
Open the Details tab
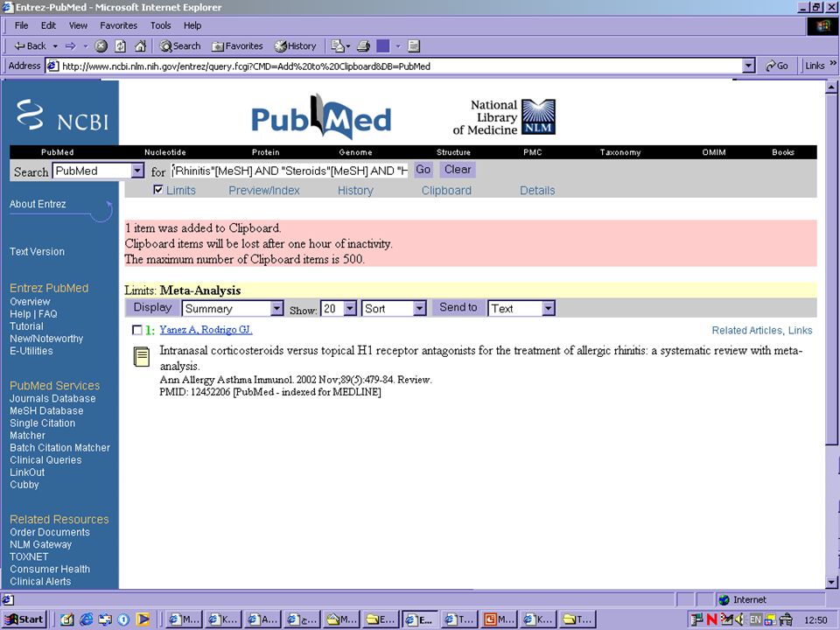[537, 190]
